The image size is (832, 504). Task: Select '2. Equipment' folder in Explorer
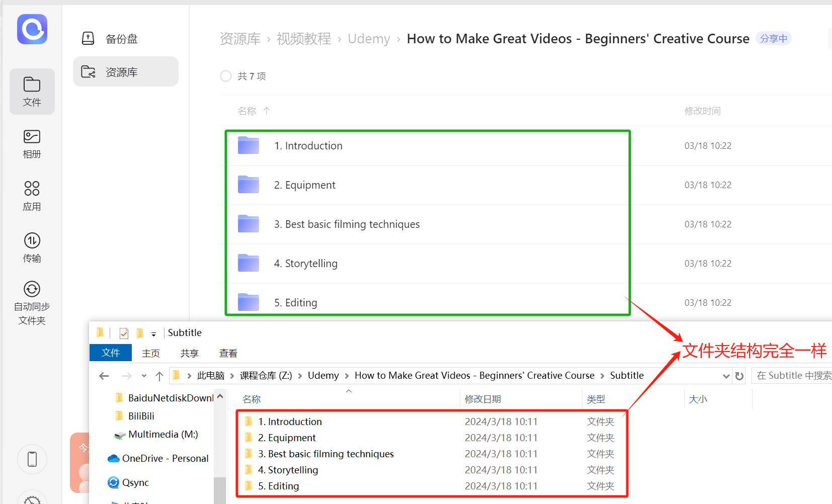click(280, 438)
